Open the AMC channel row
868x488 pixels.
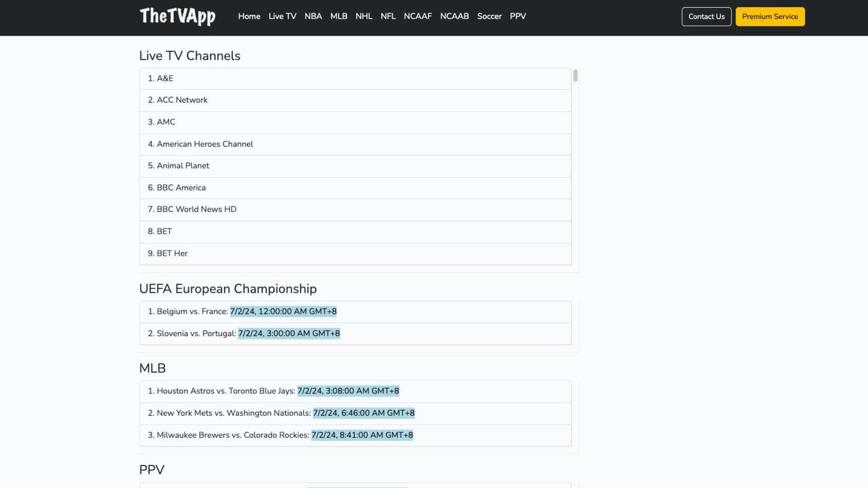(x=355, y=122)
